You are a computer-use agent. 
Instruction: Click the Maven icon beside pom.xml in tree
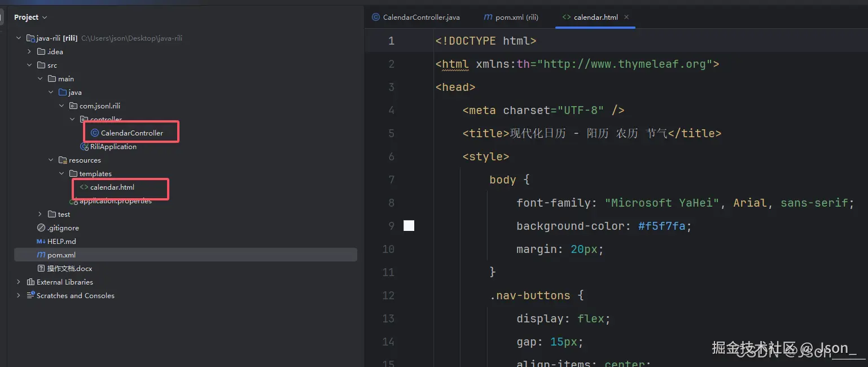point(41,255)
